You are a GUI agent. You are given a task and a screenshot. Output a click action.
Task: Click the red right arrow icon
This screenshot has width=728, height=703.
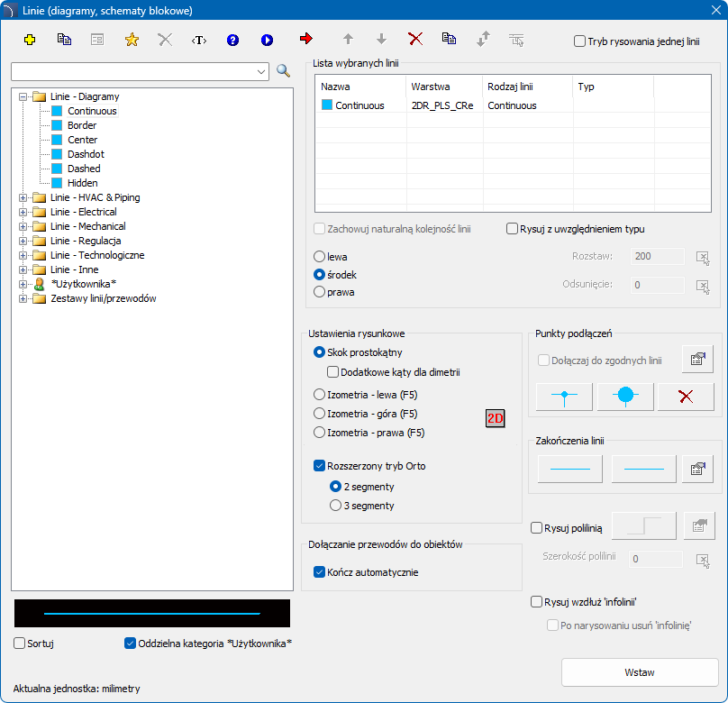pyautogui.click(x=305, y=39)
